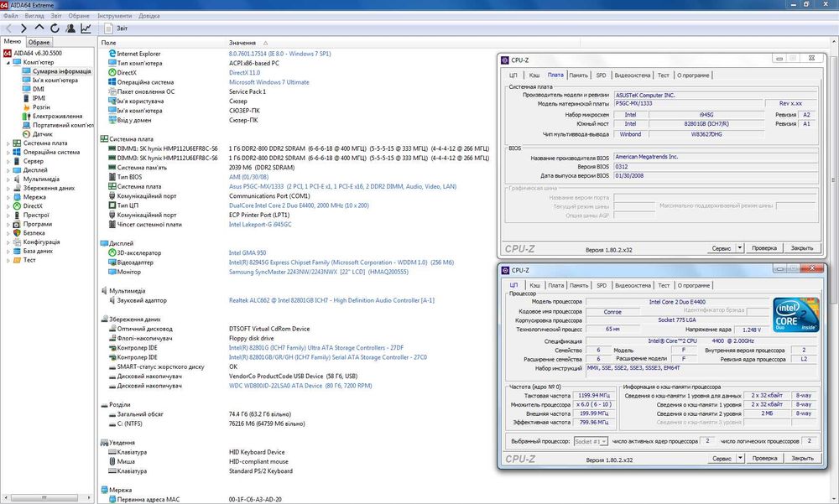Switch to SPD tab in upper CPU-Z window

601,75
